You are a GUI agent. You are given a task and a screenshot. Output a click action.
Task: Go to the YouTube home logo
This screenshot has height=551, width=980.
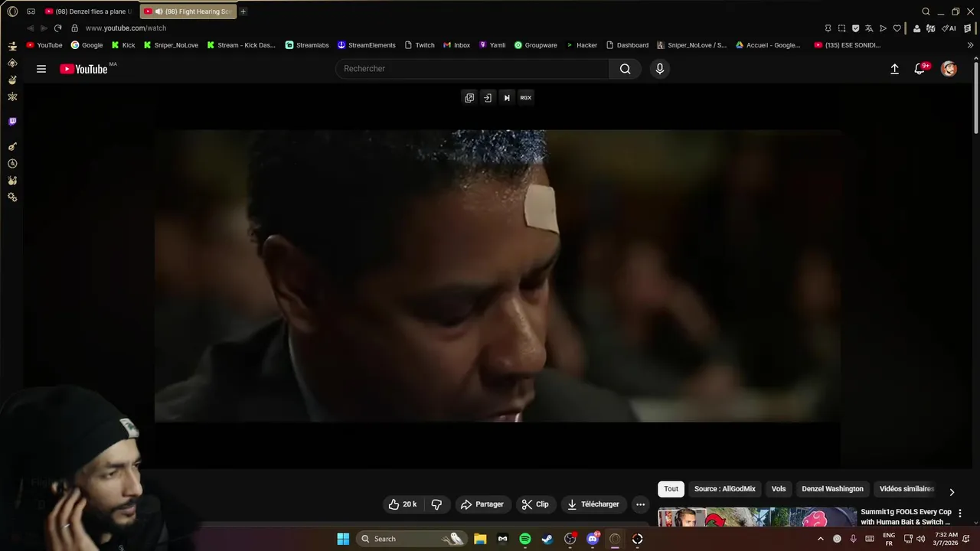point(84,69)
